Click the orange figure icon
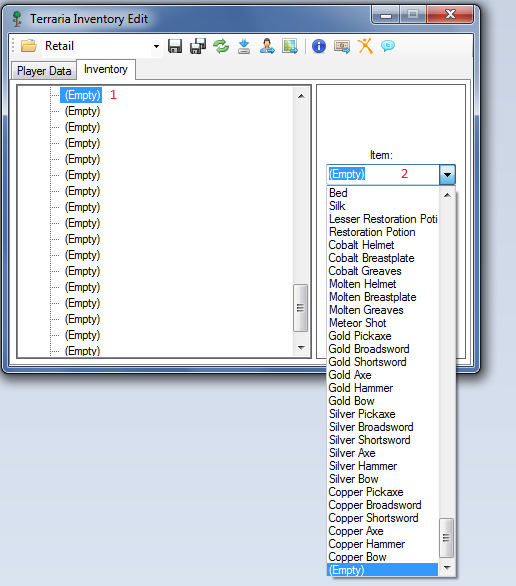Viewport: 516px width, 586px height. 365,46
